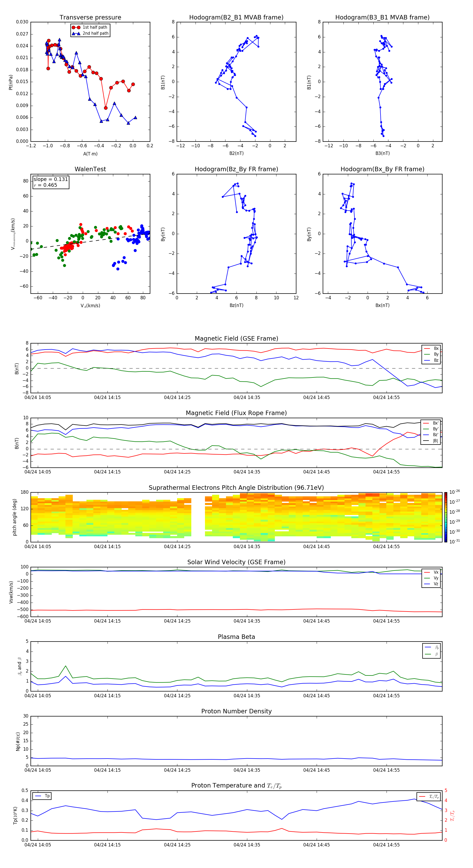This screenshot has height=868, width=473.
Task: Select the Bx' entry in the Flux Rope legend
Action: [x=431, y=423]
